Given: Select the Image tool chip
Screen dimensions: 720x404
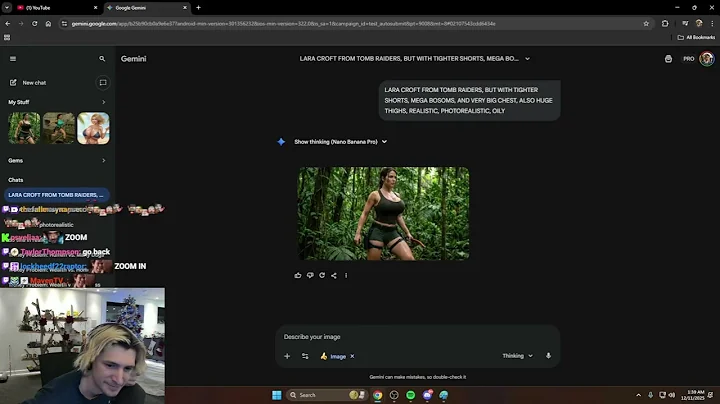Looking at the screenshot, I should (334, 356).
